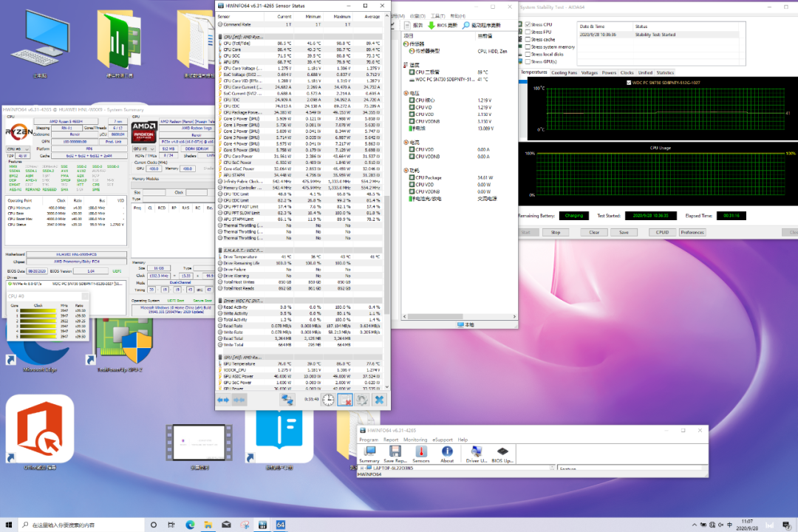Collapse the LAPTOP tree node in HWiNFO64
The height and width of the screenshot is (532, 798).
pyautogui.click(x=361, y=468)
